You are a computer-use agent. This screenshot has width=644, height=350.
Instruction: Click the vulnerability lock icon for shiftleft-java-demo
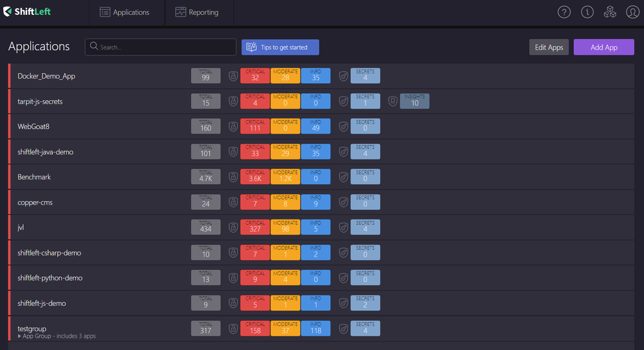pyautogui.click(x=233, y=152)
